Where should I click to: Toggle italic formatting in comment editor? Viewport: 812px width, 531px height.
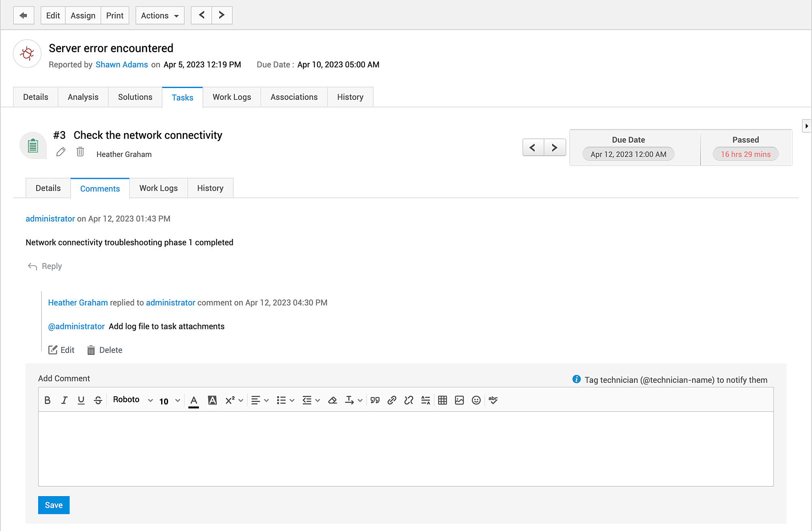tap(64, 400)
